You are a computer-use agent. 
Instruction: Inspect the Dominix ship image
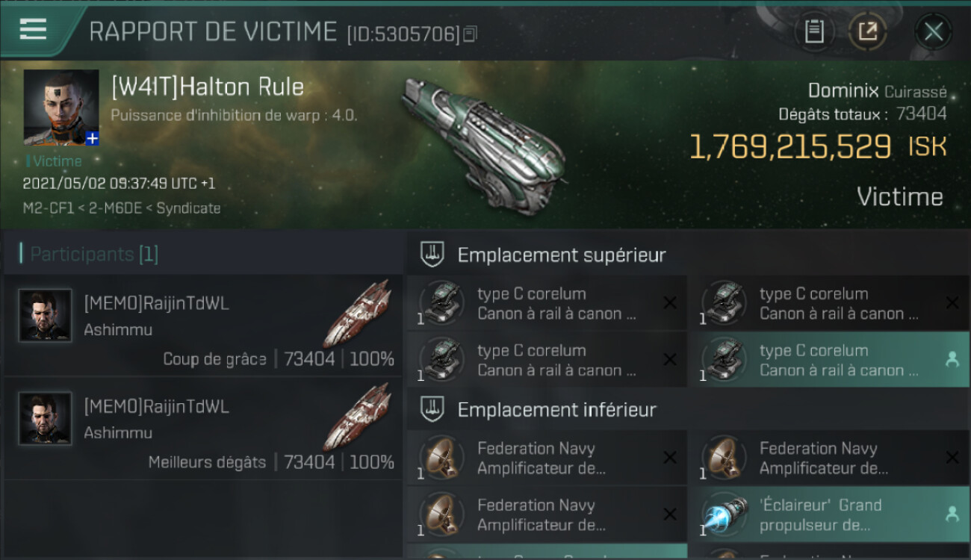click(484, 143)
